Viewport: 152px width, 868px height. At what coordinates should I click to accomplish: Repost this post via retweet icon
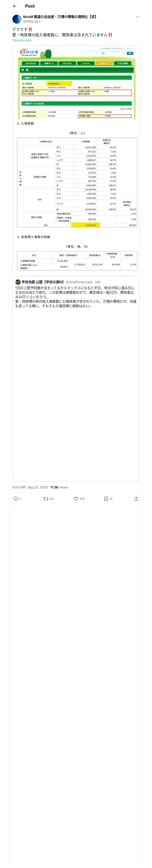[45, 499]
